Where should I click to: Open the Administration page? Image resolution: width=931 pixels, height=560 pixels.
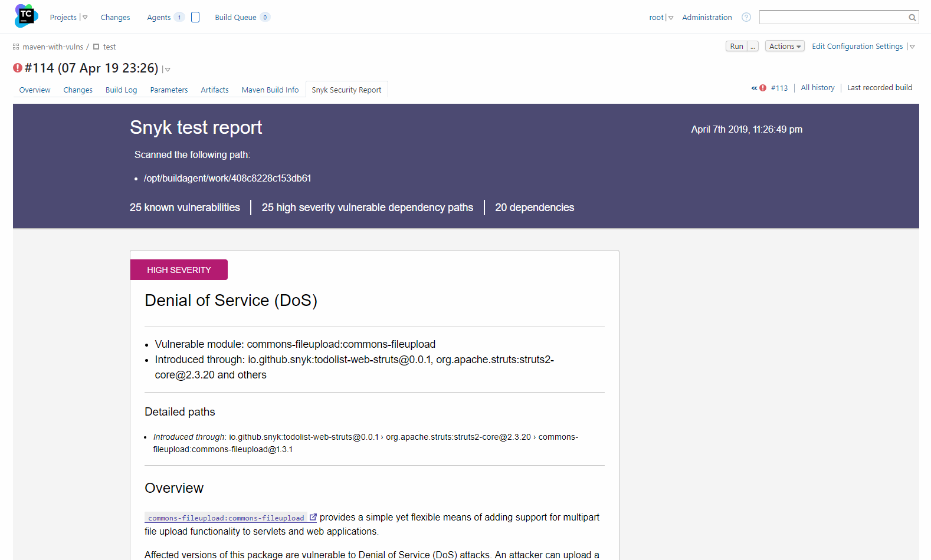pos(707,17)
